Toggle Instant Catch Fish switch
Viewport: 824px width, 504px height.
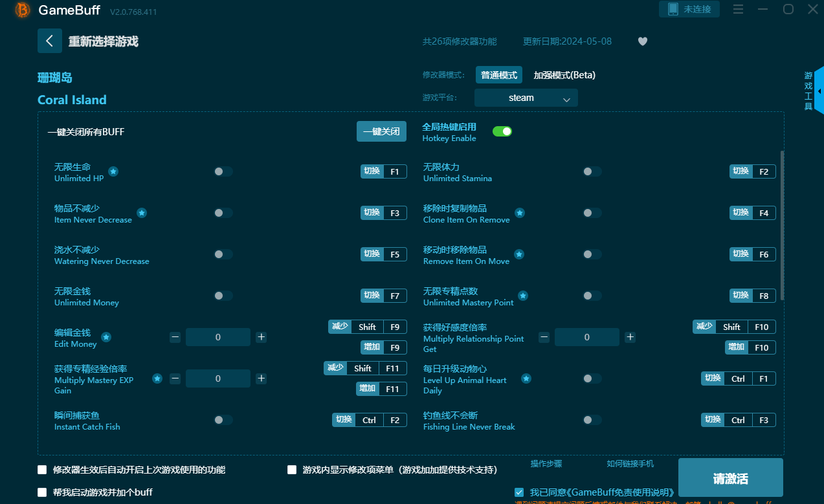(x=223, y=420)
